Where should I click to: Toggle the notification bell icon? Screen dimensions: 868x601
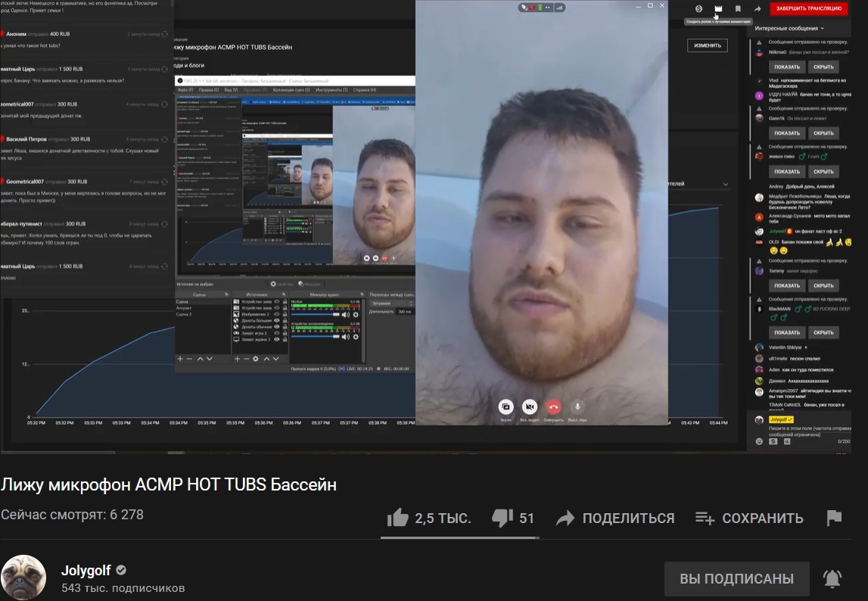pos(832,578)
